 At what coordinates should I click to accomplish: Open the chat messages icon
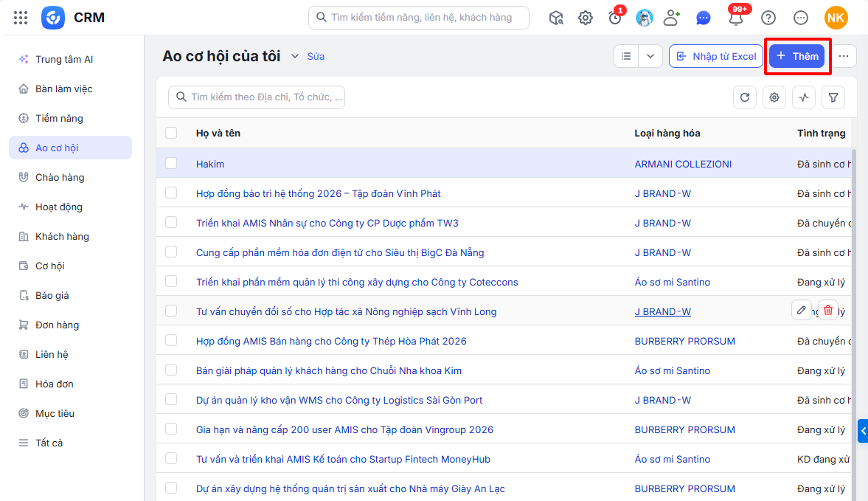(703, 18)
